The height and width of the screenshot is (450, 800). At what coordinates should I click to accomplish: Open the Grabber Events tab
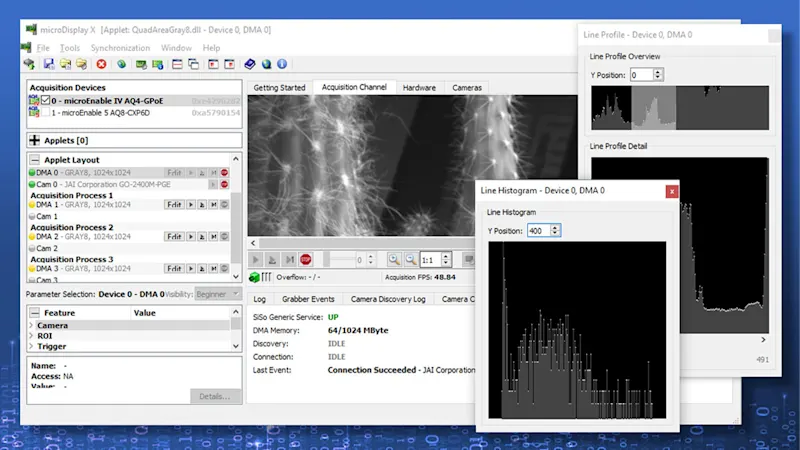pyautogui.click(x=307, y=299)
